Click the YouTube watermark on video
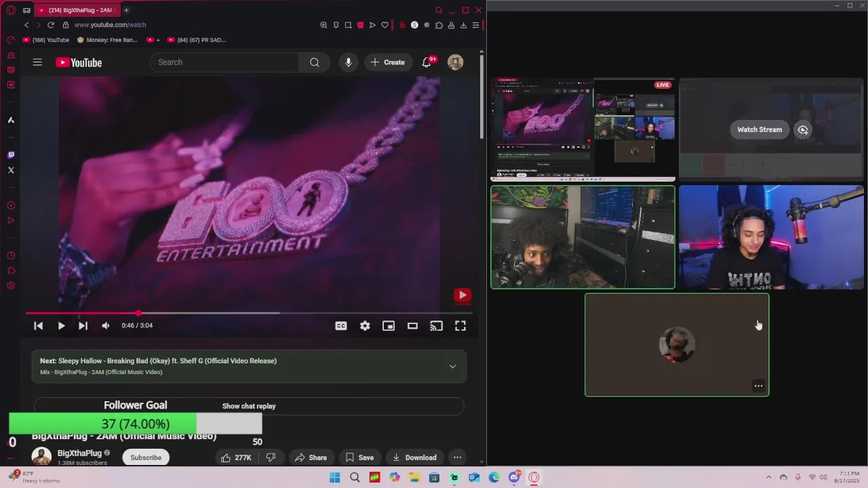Screen dimensions: 868x488 [462, 295]
